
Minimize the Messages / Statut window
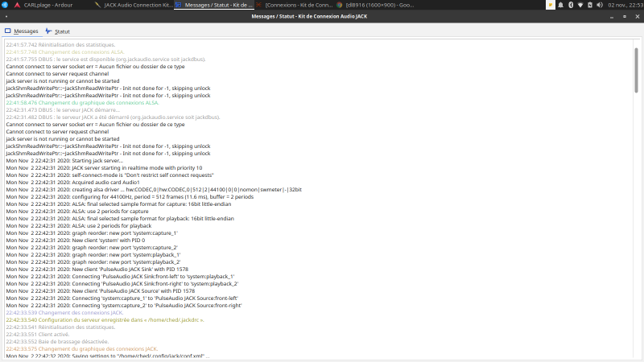[x=612, y=17]
